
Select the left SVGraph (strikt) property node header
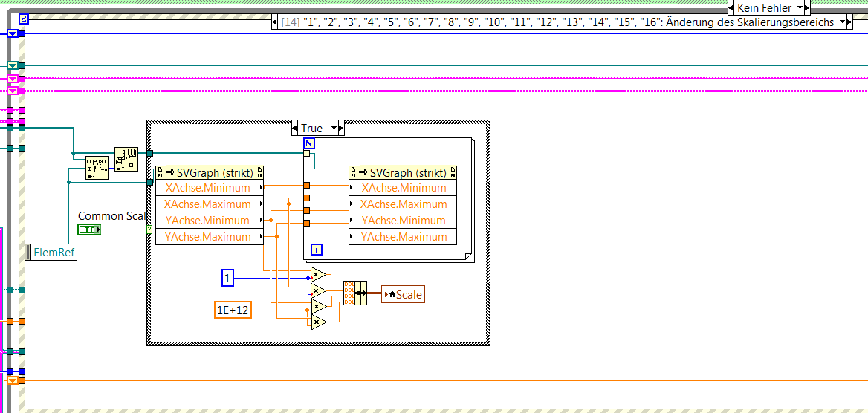(x=210, y=173)
